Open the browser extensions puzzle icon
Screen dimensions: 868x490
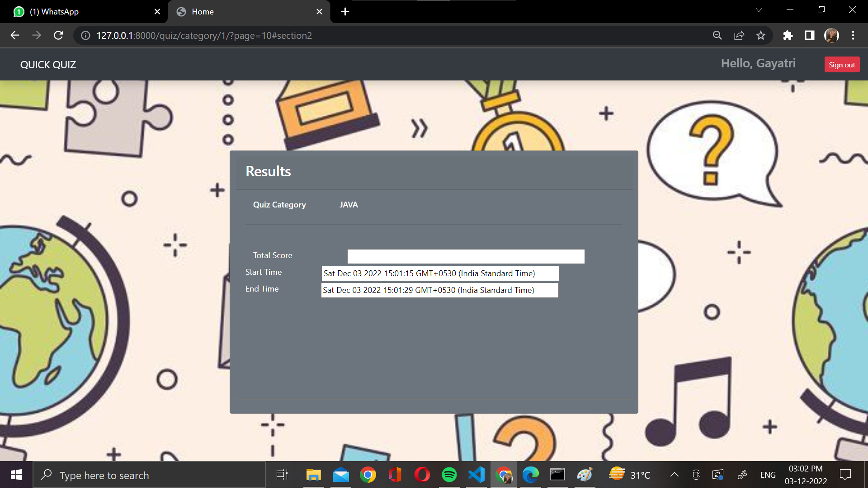pyautogui.click(x=788, y=35)
